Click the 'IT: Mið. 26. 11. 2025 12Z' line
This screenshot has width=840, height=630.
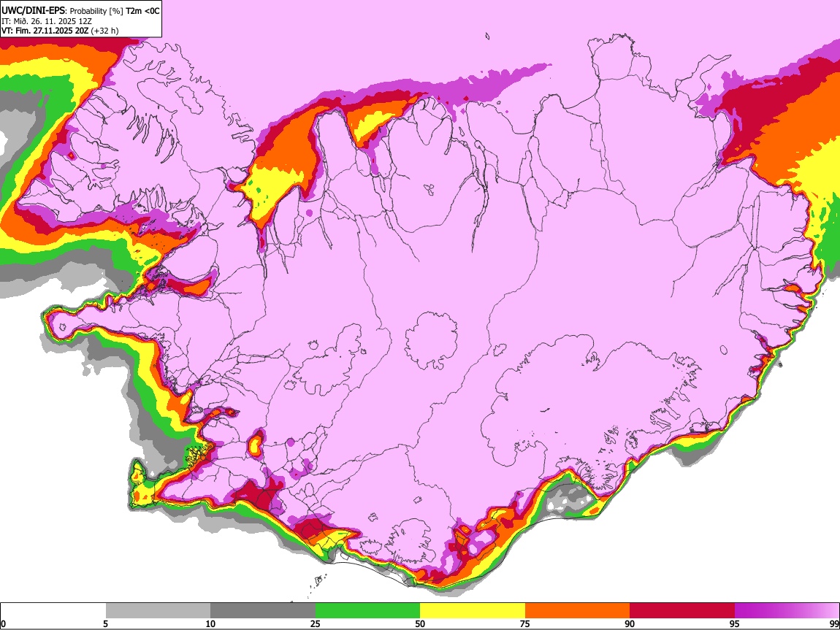click(47, 21)
